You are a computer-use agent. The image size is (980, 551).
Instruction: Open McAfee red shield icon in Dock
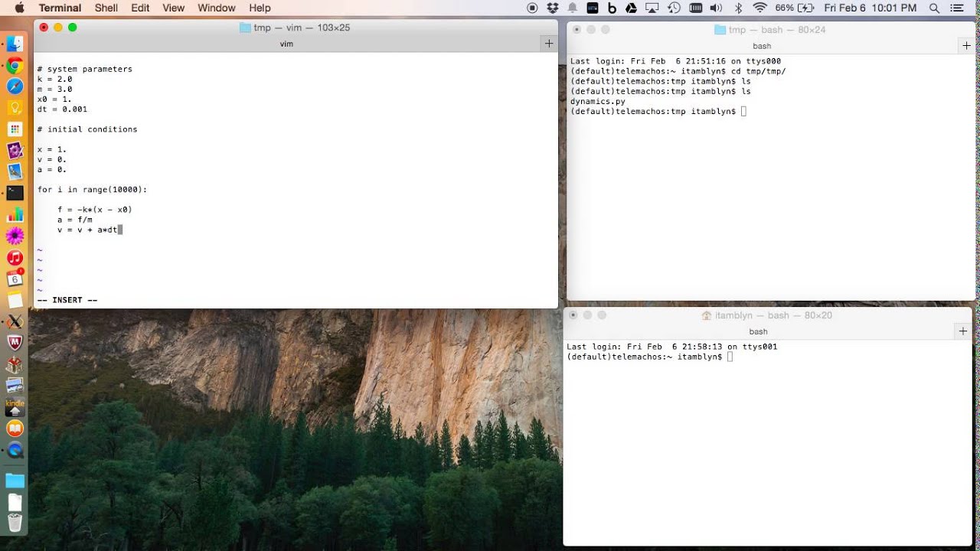point(15,343)
